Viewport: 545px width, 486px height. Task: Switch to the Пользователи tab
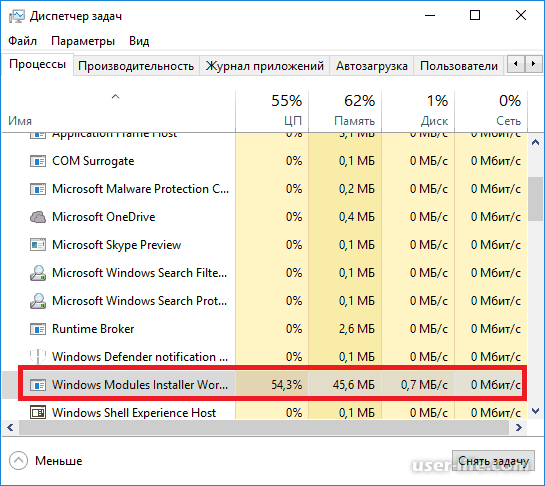point(459,66)
